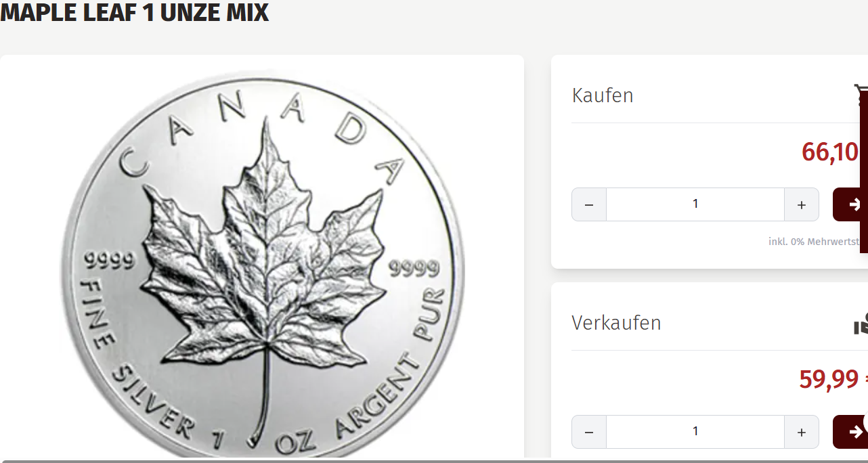Click the Kaufen section heading
The width and height of the screenshot is (868, 463).
coord(603,95)
